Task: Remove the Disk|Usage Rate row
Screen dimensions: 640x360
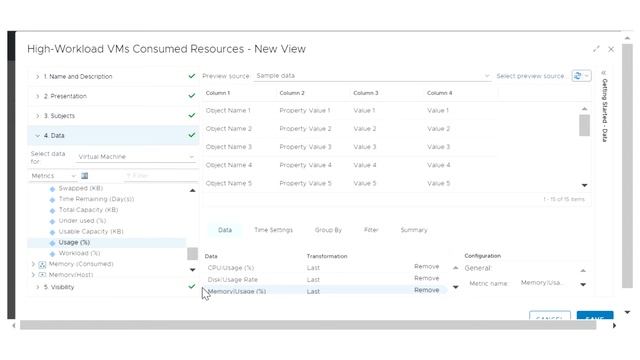Action: tap(427, 278)
